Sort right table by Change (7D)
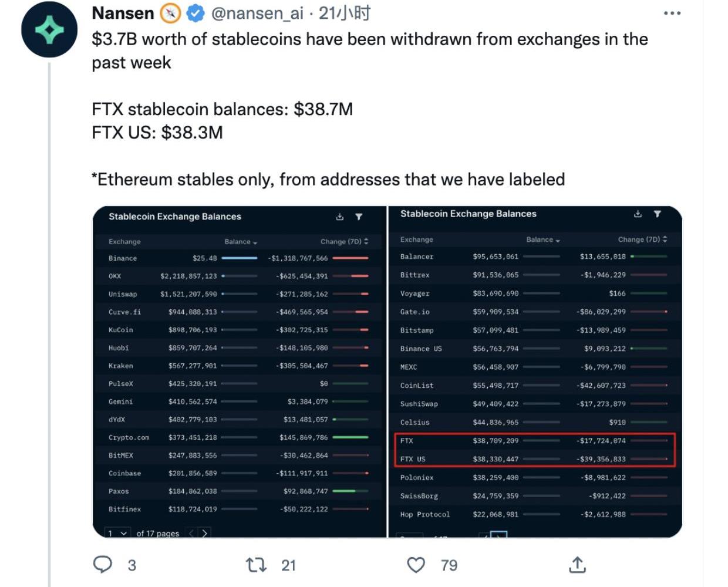 point(642,239)
